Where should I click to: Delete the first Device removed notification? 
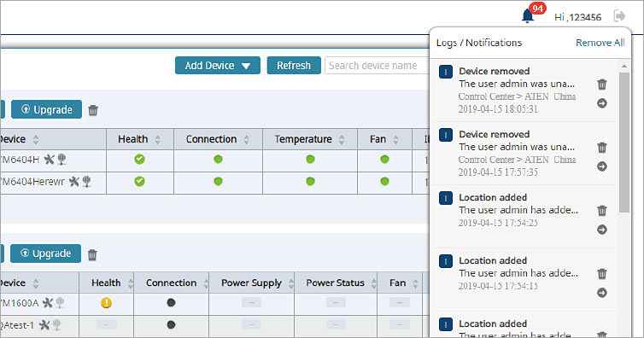[x=602, y=84]
